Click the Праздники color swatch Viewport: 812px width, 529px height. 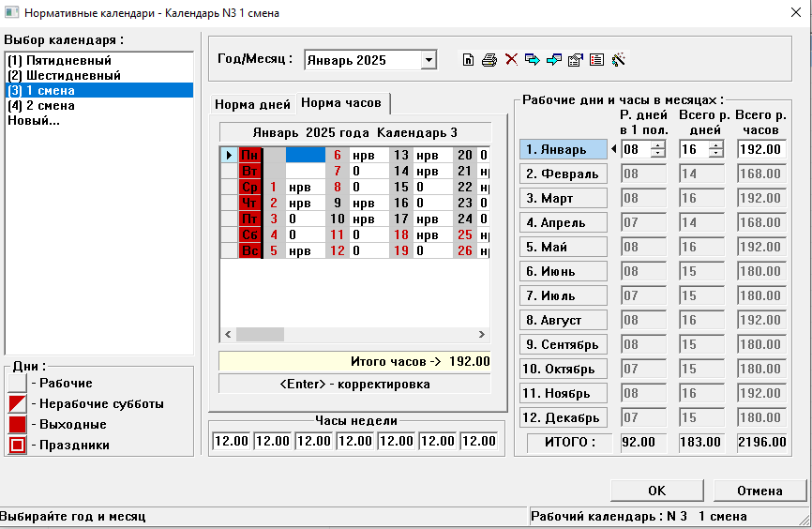click(17, 446)
